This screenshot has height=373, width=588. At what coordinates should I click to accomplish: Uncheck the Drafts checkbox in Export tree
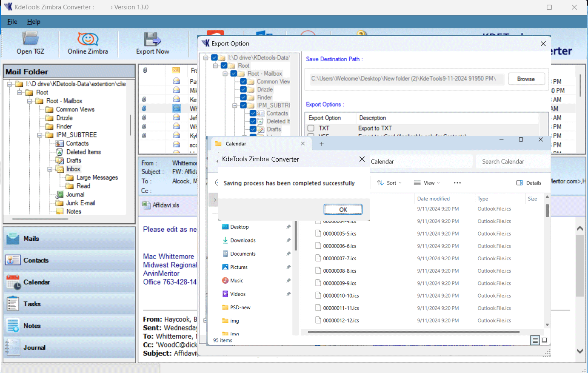coord(253,129)
